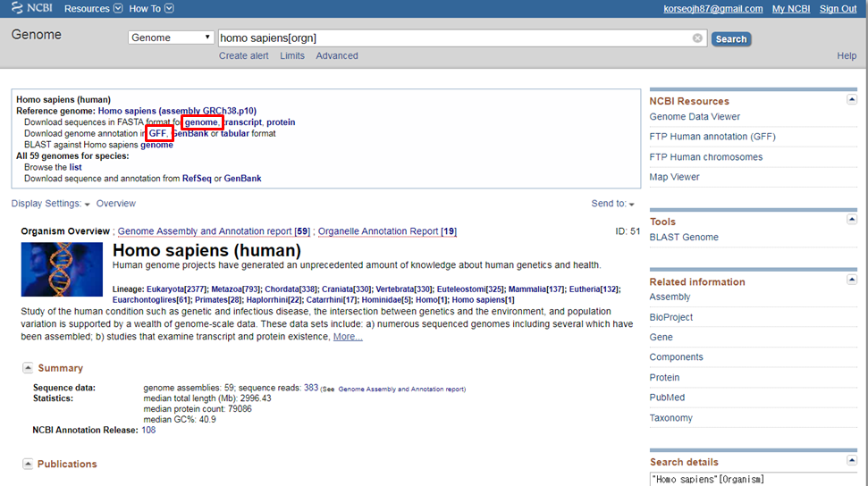Image resolution: width=868 pixels, height=486 pixels.
Task: Download FASTA transcript sequences
Action: click(243, 122)
